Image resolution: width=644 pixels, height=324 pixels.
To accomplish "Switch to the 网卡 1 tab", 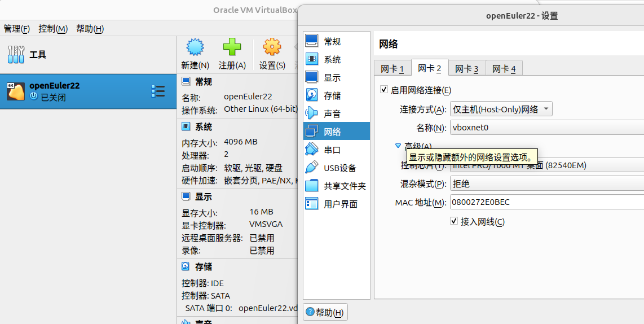I will (x=392, y=68).
